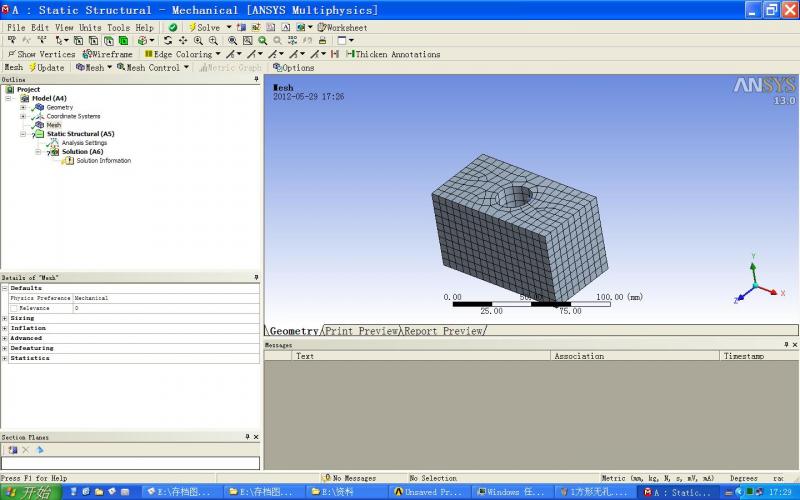Open the selection mode cursor dropdown

coord(62,40)
